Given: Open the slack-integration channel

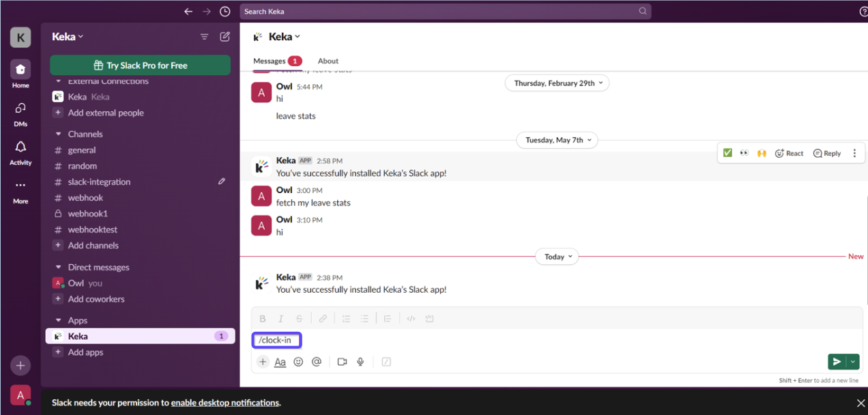Looking at the screenshot, I should point(99,182).
